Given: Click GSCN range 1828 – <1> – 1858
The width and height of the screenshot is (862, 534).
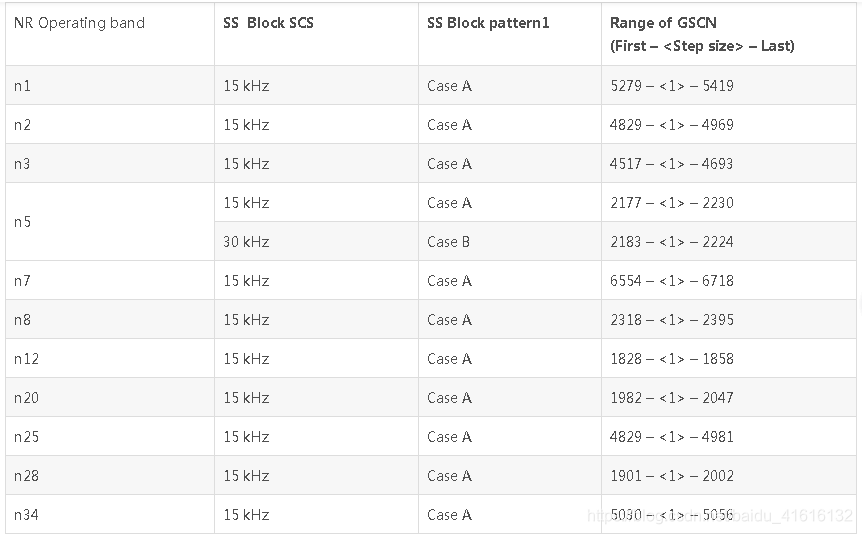Looking at the screenshot, I should point(671,359).
